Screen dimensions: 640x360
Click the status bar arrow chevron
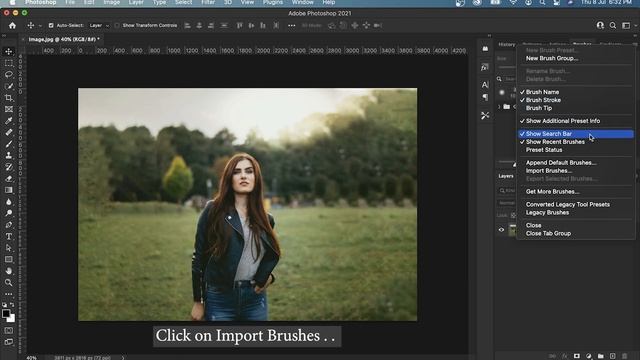pyautogui.click(x=122, y=358)
